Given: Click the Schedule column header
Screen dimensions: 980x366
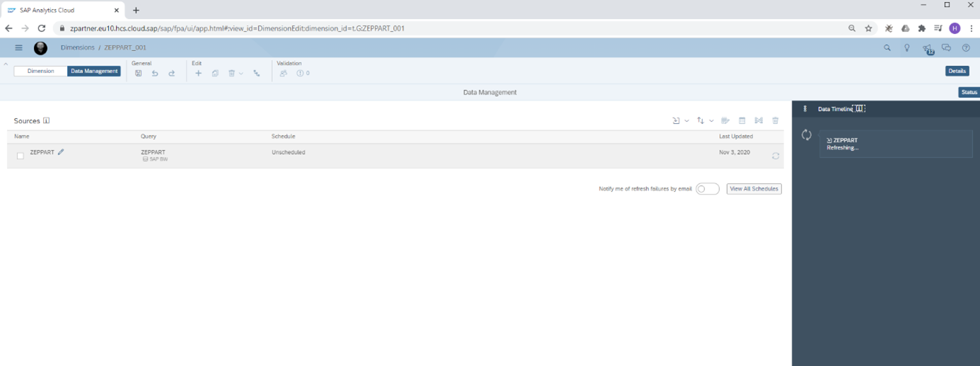Looking at the screenshot, I should point(284,136).
